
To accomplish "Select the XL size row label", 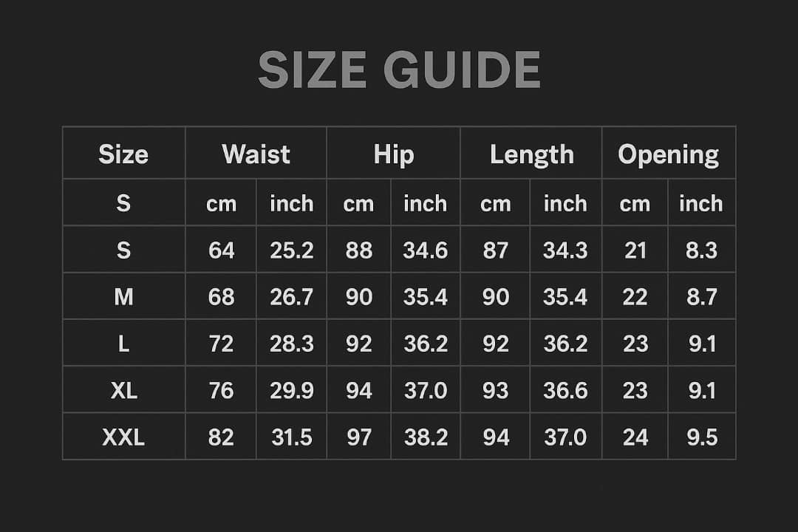I will click(123, 390).
